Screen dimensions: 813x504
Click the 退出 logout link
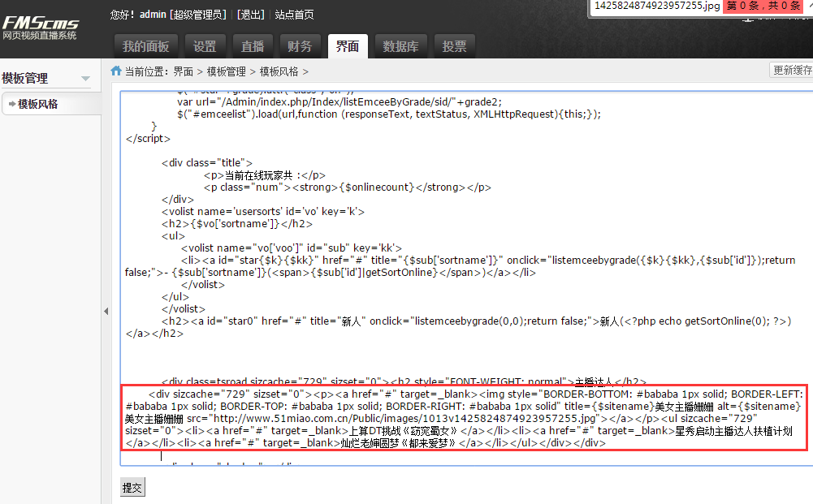251,15
